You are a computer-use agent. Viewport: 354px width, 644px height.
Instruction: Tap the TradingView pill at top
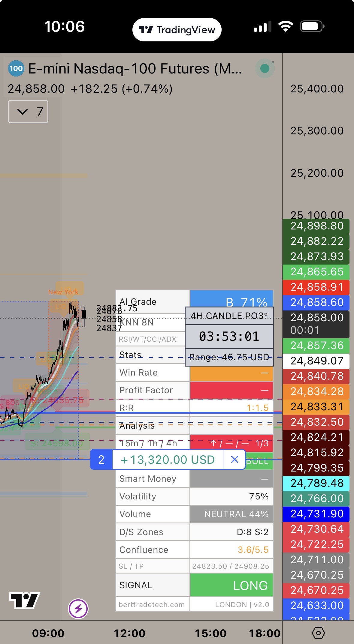177,30
